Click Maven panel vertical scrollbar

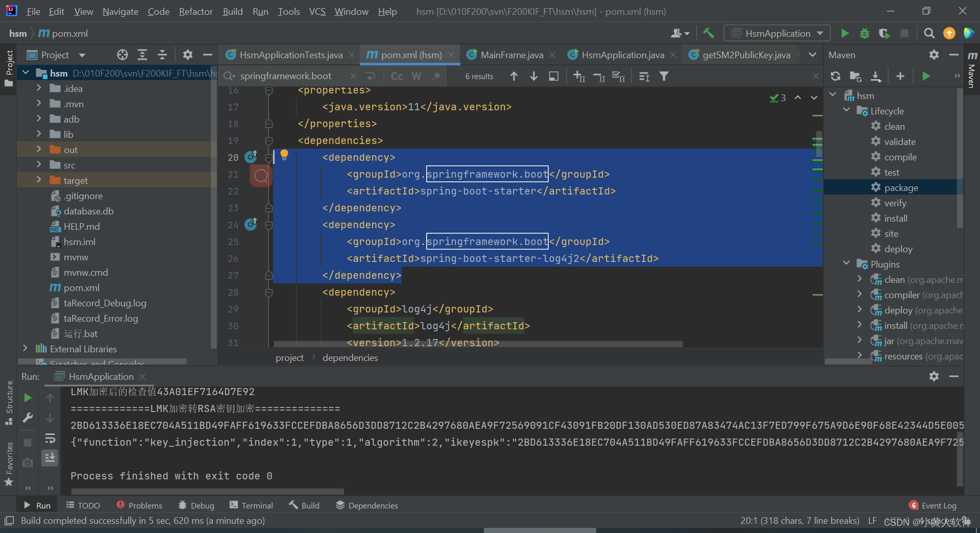[x=960, y=158]
